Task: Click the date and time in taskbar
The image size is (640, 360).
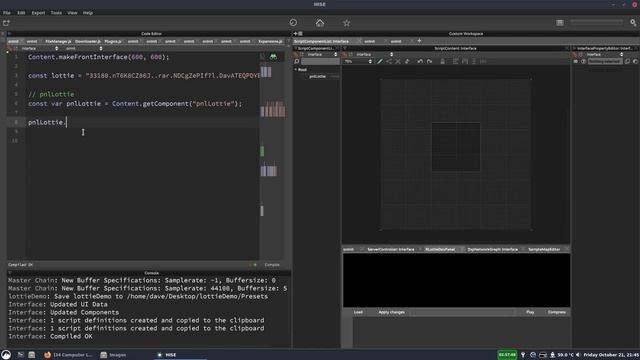Action: point(611,355)
